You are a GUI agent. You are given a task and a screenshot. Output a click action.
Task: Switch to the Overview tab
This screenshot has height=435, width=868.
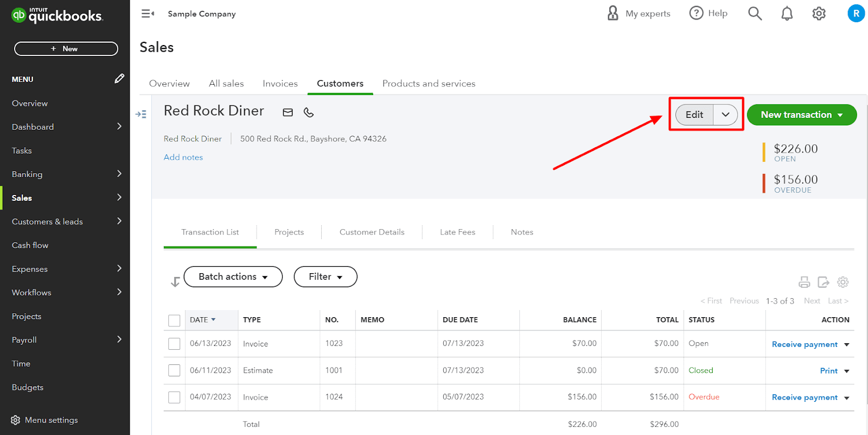pyautogui.click(x=169, y=84)
